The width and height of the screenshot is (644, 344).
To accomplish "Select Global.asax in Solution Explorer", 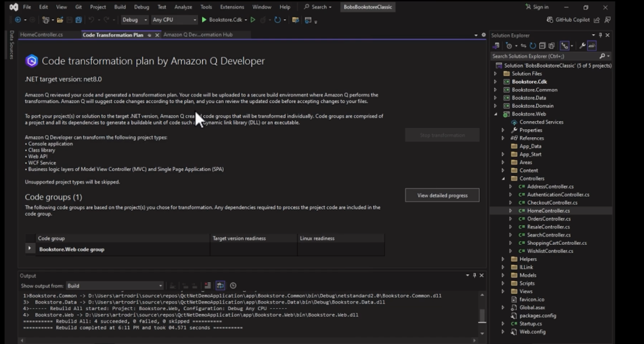I will pyautogui.click(x=532, y=308).
